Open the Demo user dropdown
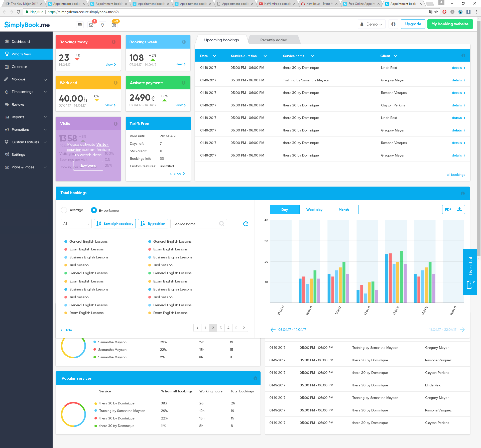481x448 pixels. point(371,24)
